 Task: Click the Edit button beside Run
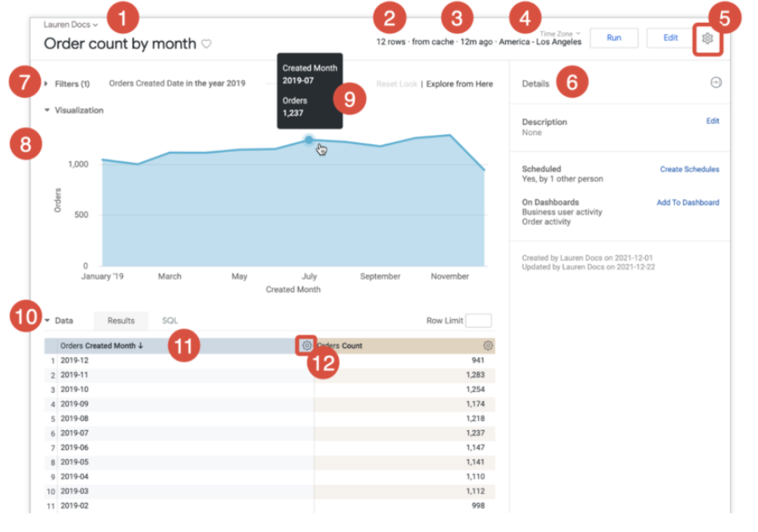click(x=671, y=37)
